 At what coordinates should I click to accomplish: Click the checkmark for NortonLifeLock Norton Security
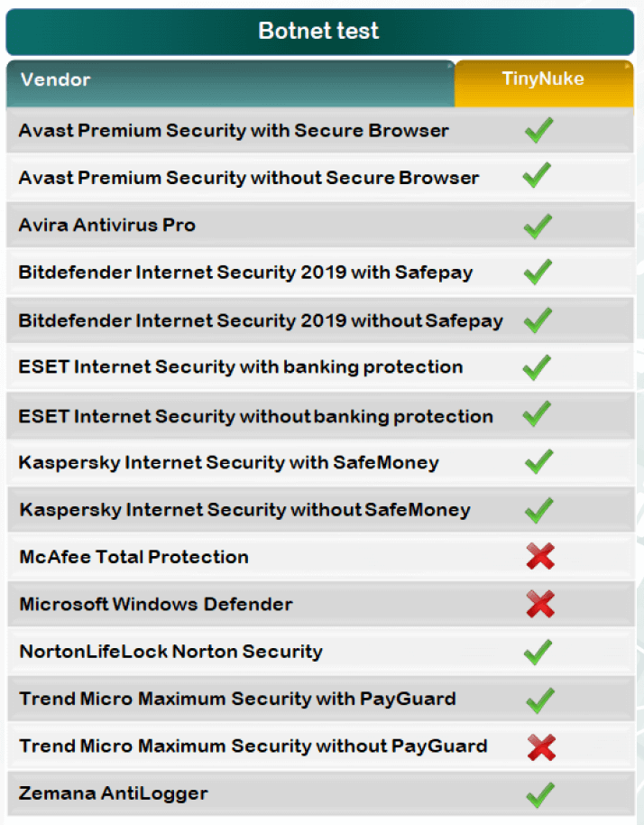click(538, 651)
